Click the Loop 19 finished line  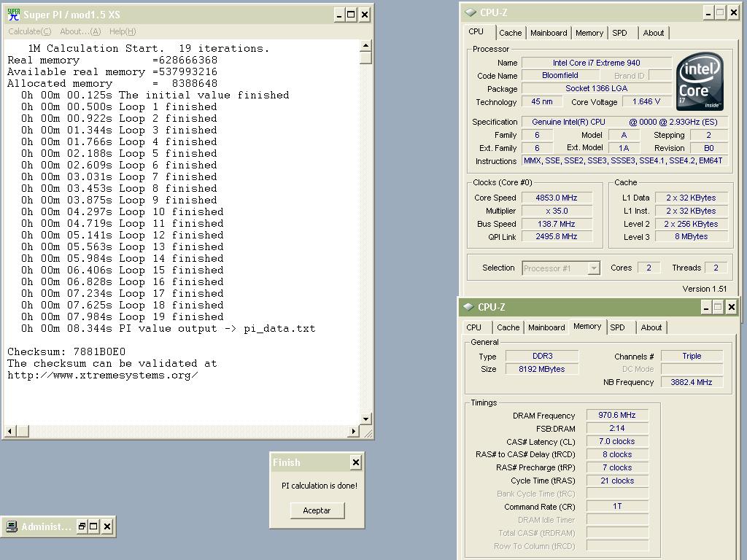pos(122,317)
